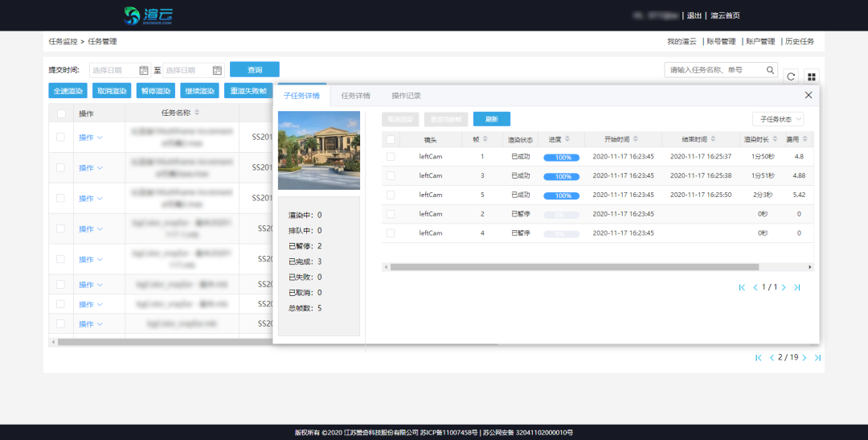Check the select-all box in subtask table
The image size is (868, 440).
click(x=391, y=139)
